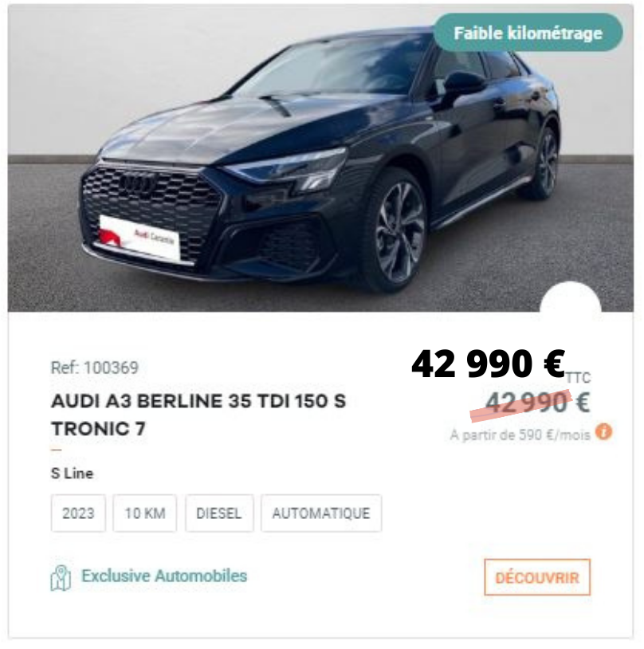The height and width of the screenshot is (649, 644).
Task: Open the Exclusive Automobiles dealer link
Action: click(164, 576)
